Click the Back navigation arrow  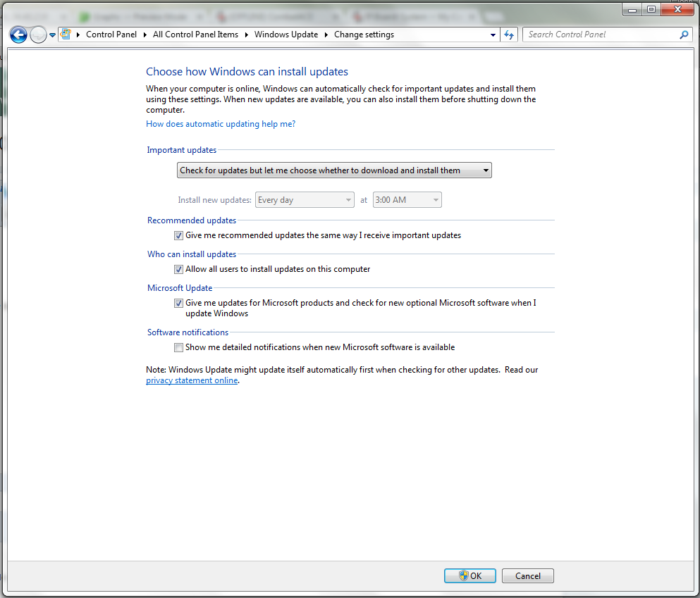(18, 35)
